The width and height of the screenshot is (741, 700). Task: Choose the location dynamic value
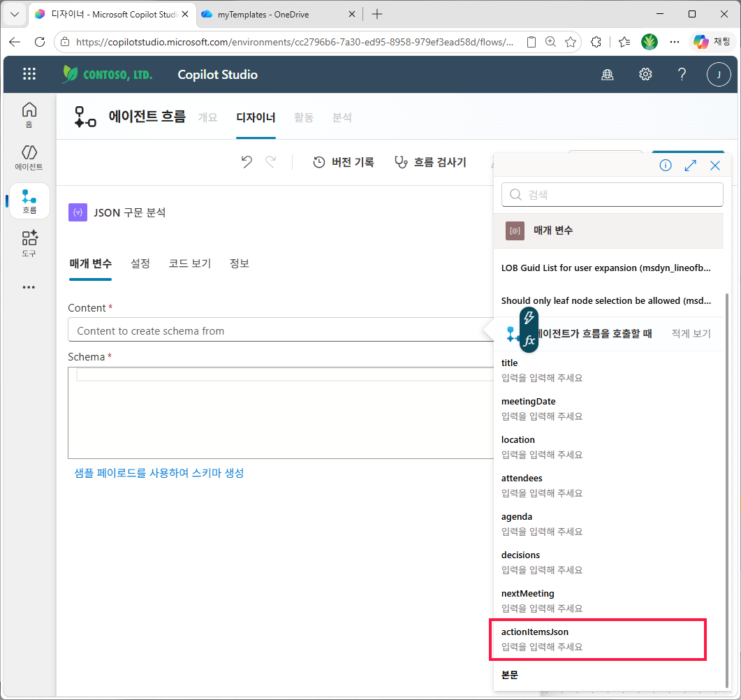click(x=609, y=446)
